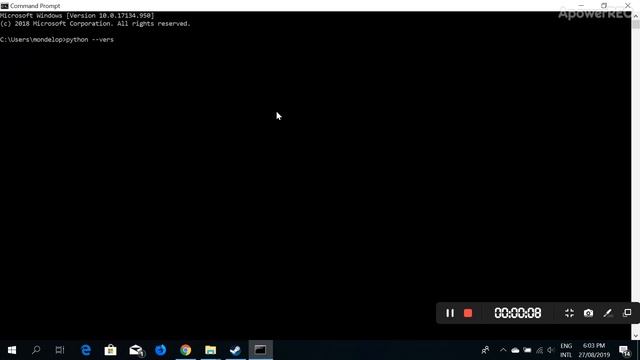Screen dimensions: 640x360
Task: Take a screenshot with camera icon
Action: (x=588, y=313)
